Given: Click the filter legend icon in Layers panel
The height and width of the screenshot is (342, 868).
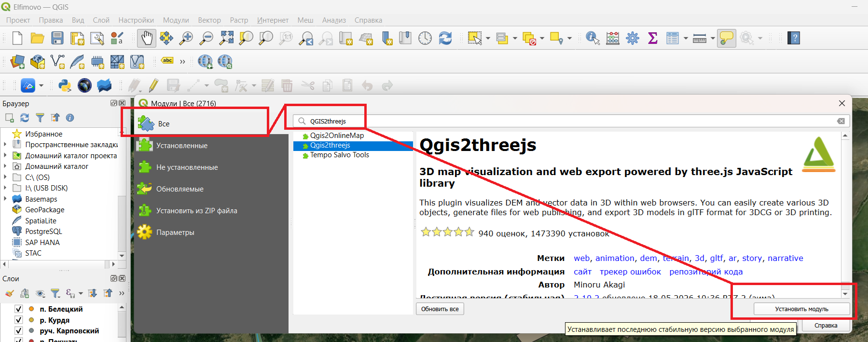Looking at the screenshot, I should click(55, 293).
